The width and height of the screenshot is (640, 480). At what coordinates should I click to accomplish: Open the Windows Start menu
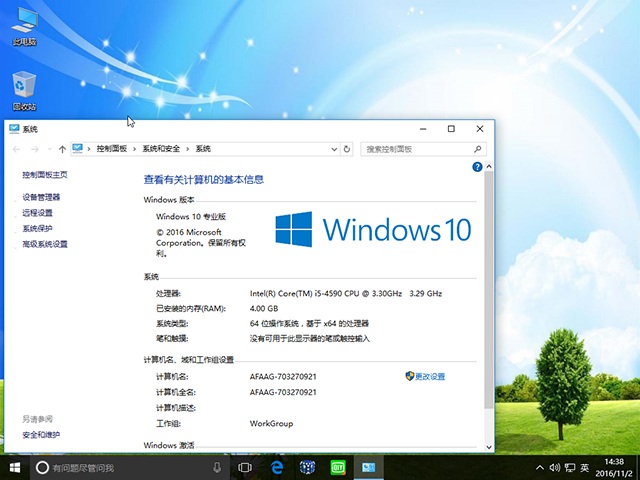point(15,467)
